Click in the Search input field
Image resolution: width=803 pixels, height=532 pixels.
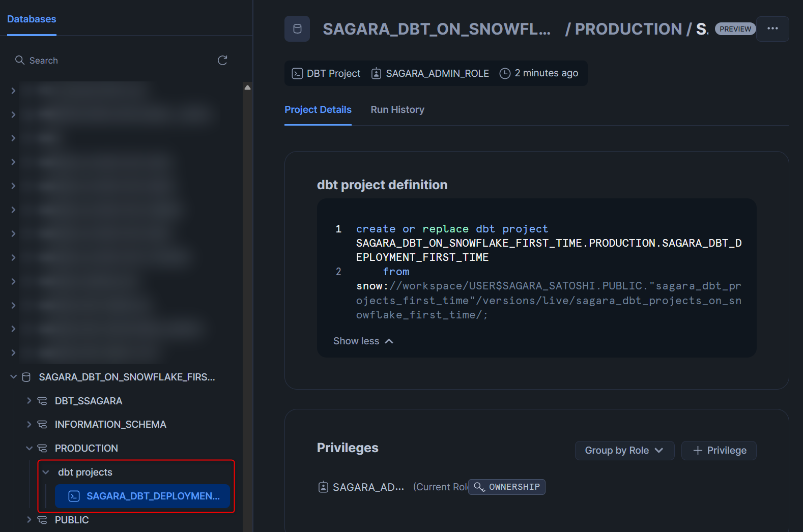[x=120, y=61]
